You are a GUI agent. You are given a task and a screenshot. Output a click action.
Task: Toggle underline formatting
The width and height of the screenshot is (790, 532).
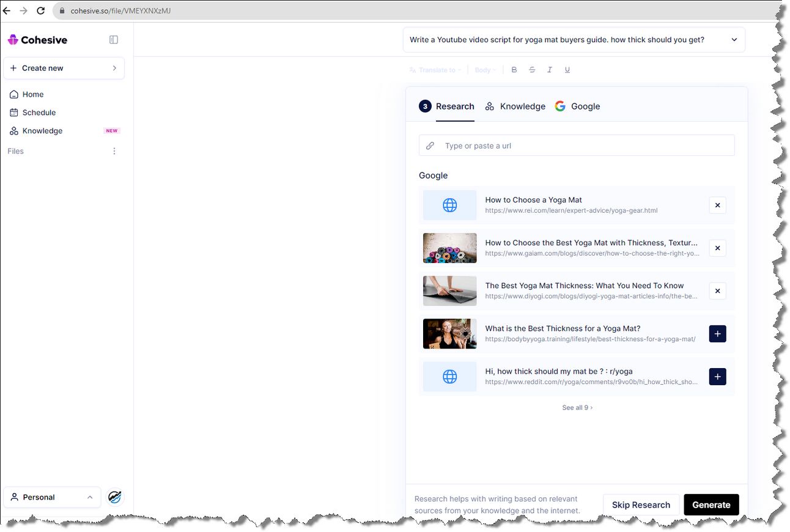pos(567,70)
